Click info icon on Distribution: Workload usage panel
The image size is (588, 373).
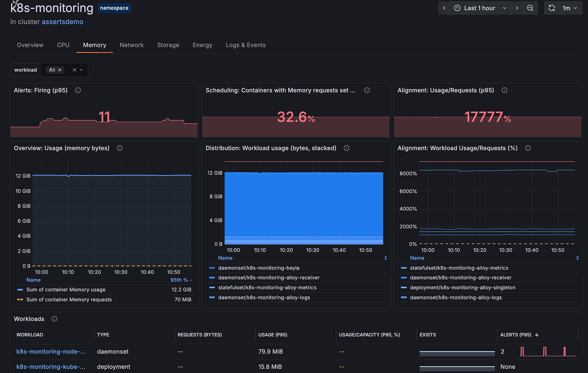pos(346,148)
